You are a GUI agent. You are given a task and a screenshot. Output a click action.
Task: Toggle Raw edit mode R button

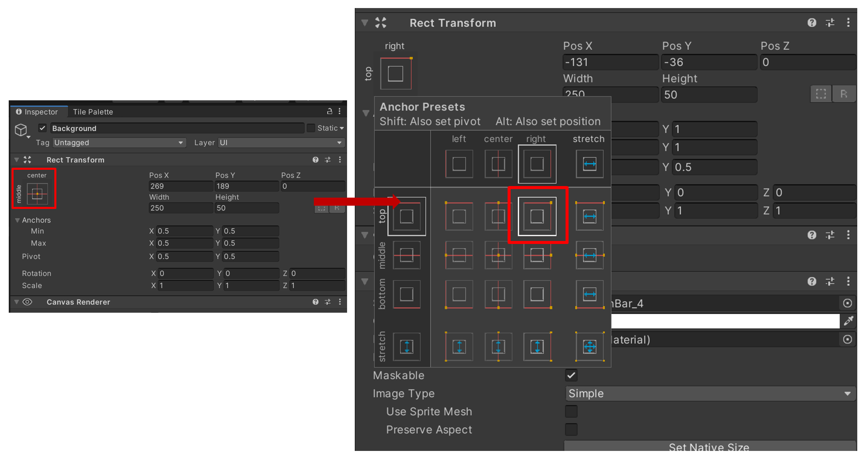tap(843, 94)
